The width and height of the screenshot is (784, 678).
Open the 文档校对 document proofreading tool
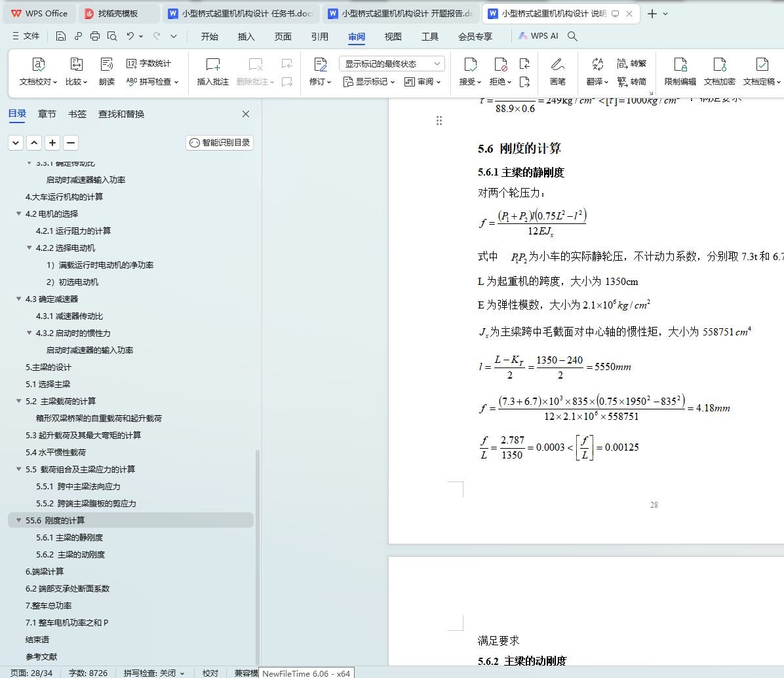click(x=39, y=72)
